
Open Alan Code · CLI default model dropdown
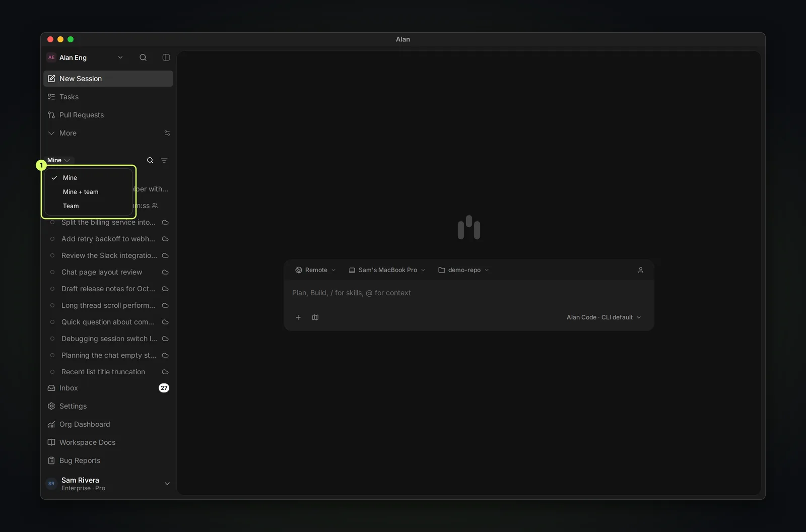[x=603, y=317]
